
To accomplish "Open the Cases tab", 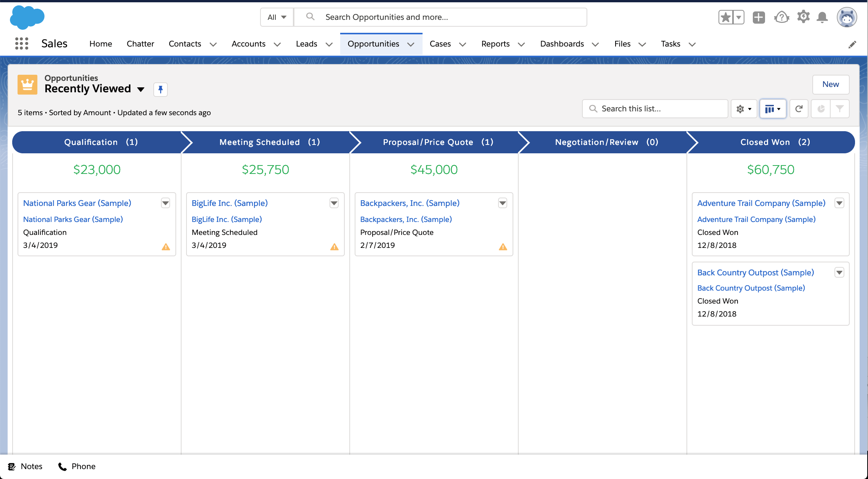I will pyautogui.click(x=440, y=44).
